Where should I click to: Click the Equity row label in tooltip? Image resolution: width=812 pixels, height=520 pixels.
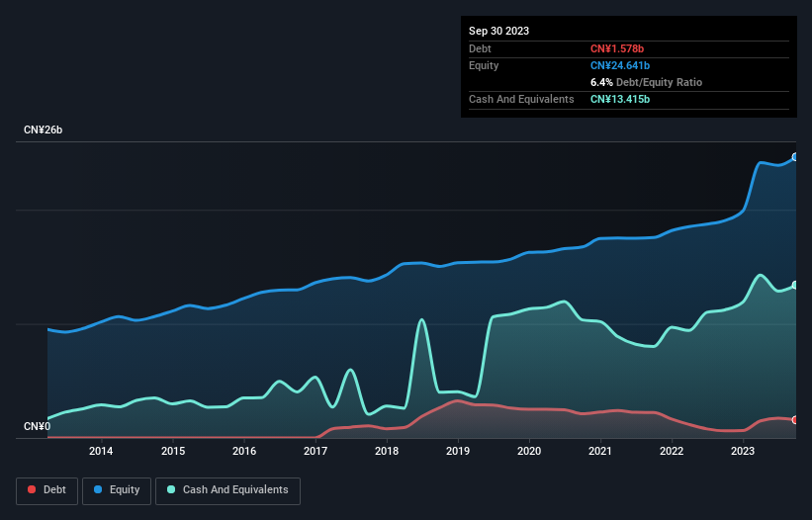coord(484,65)
